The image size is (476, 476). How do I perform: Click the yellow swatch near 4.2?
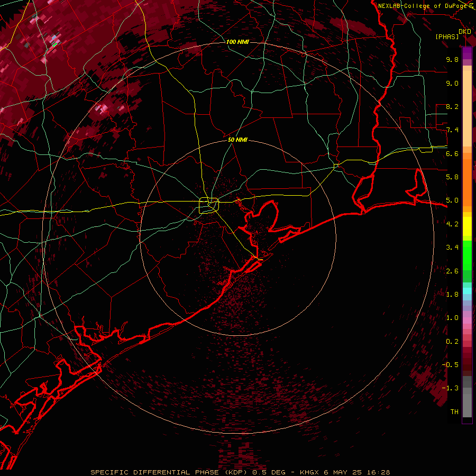[x=467, y=226]
